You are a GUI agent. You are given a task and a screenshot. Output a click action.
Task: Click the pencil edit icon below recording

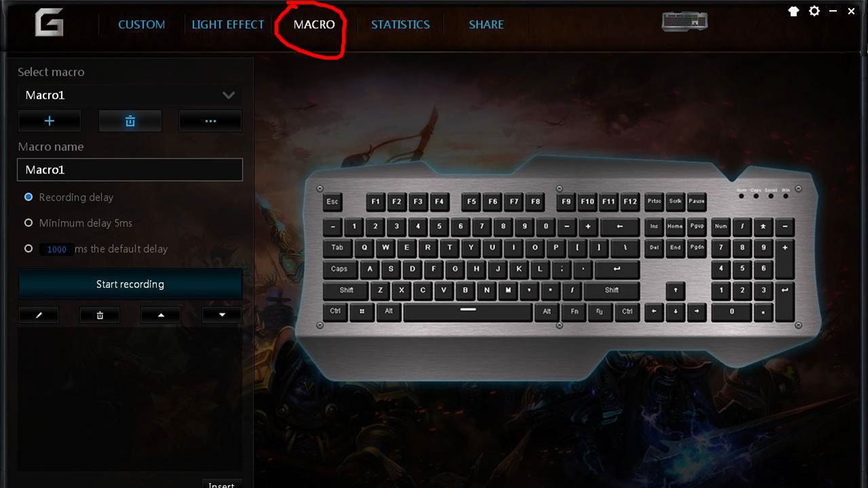coord(39,315)
